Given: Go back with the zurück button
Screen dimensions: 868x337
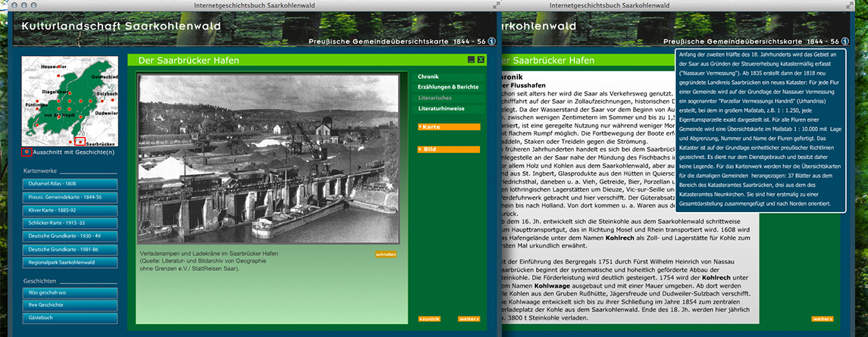Looking at the screenshot, I should pyautogui.click(x=429, y=319).
